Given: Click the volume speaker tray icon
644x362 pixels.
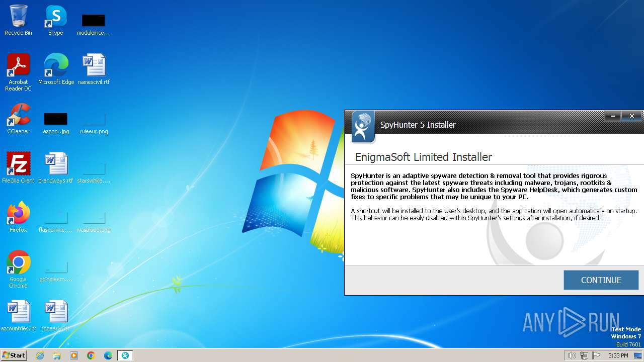Looking at the screenshot, I should (572, 355).
